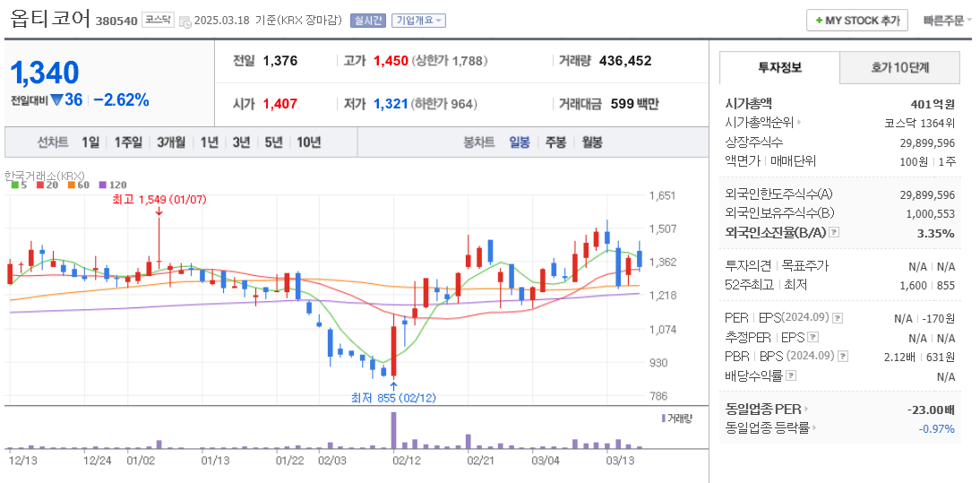Select 5년 line chart period

(273, 142)
